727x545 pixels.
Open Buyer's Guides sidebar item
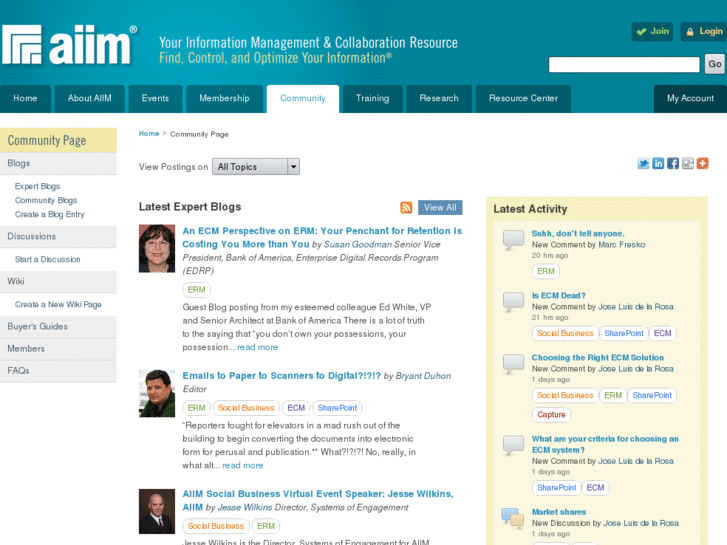pyautogui.click(x=58, y=327)
